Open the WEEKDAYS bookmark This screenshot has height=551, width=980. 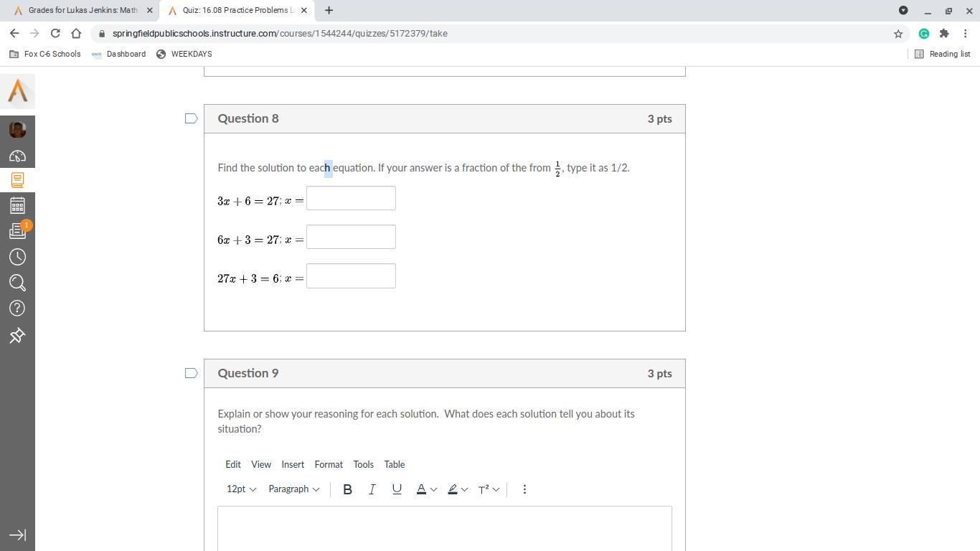pos(184,54)
